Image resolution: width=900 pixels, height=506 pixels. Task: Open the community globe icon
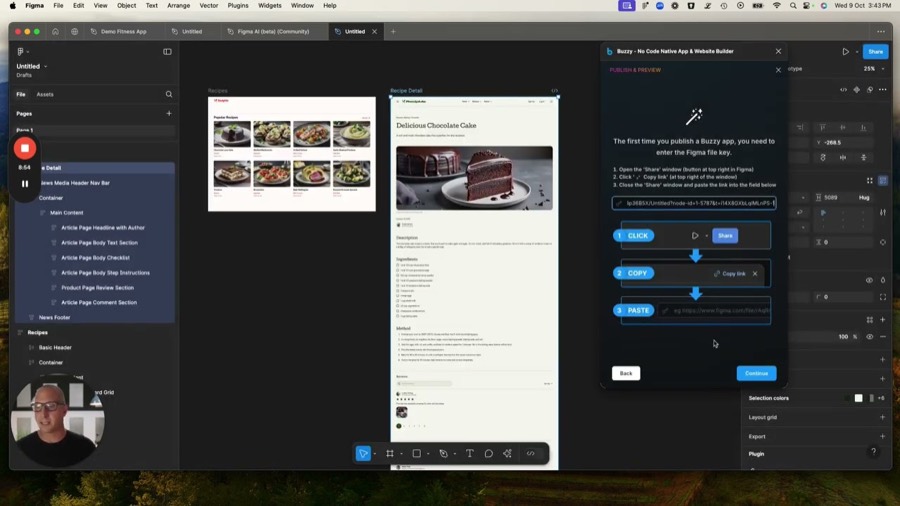click(x=75, y=32)
